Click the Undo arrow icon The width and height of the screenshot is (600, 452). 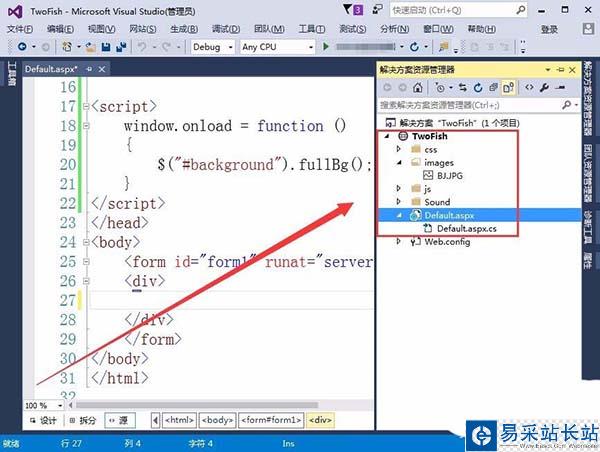142,47
